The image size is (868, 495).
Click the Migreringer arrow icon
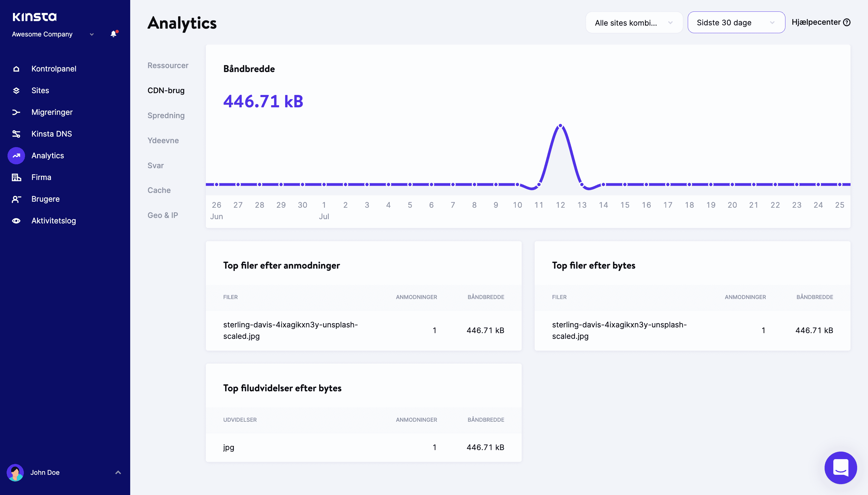[x=16, y=112]
